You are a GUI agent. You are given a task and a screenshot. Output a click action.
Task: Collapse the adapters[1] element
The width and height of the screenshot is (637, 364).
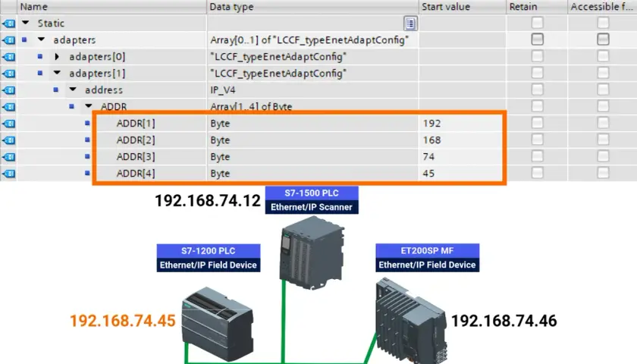(57, 73)
